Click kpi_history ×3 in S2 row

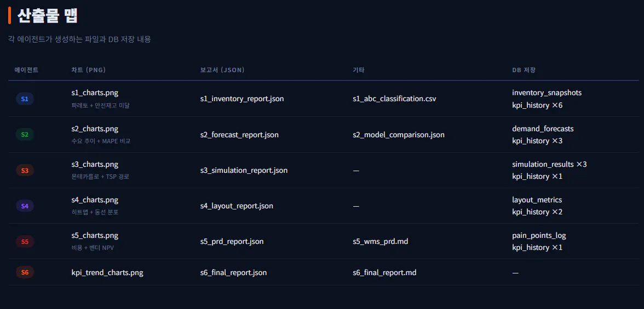click(537, 141)
